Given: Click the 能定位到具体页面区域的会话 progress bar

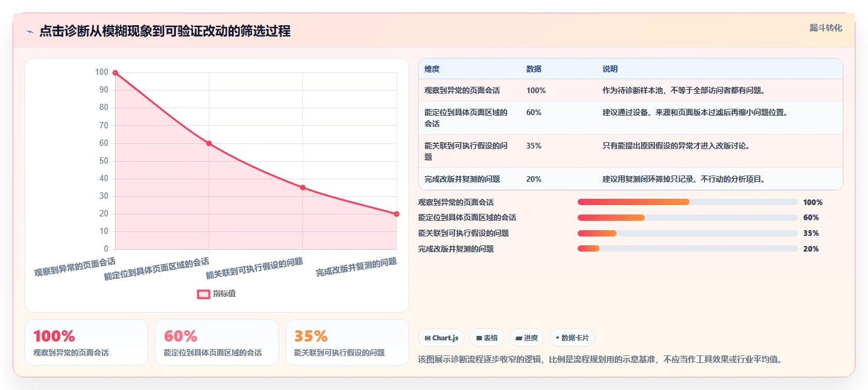Looking at the screenshot, I should 688,218.
